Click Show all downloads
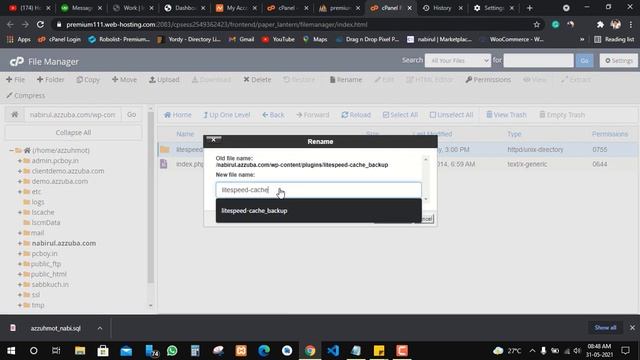 point(605,328)
